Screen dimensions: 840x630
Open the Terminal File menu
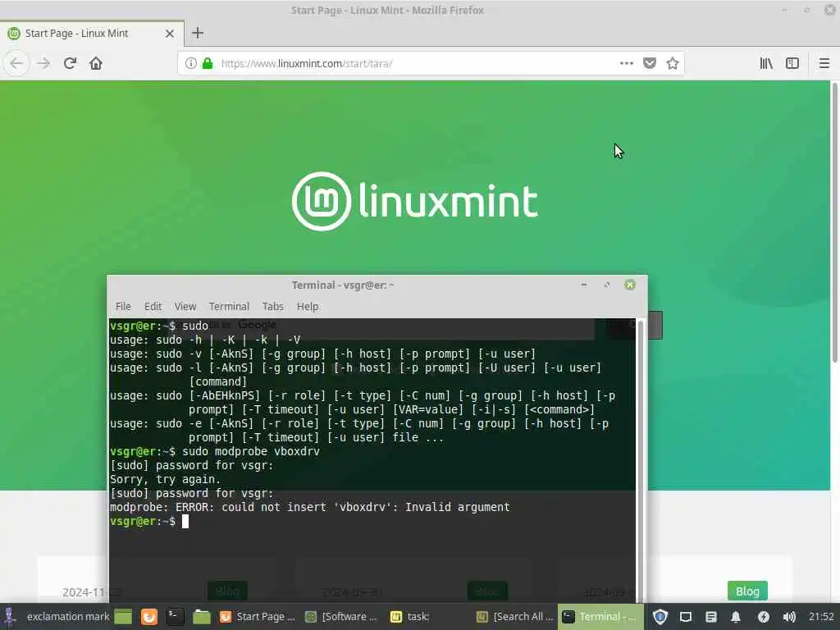[x=123, y=307]
